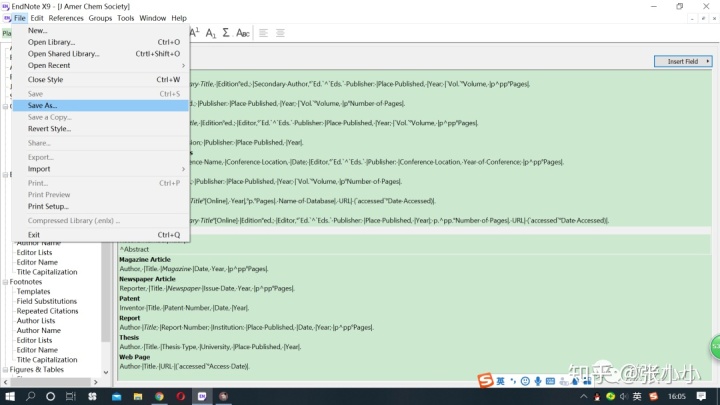Click the right arrow of sidebar horizontal scrollbar
Viewport: 720px width, 405px height.
(x=96, y=382)
